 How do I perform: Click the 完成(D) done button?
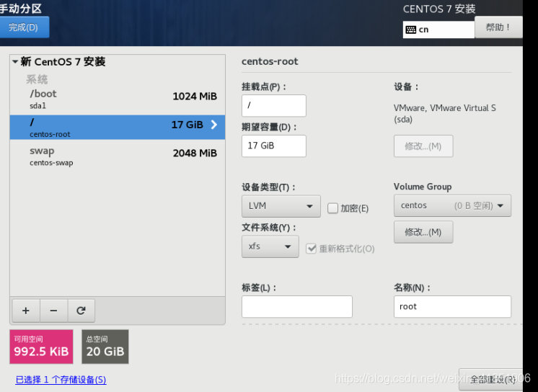point(24,27)
